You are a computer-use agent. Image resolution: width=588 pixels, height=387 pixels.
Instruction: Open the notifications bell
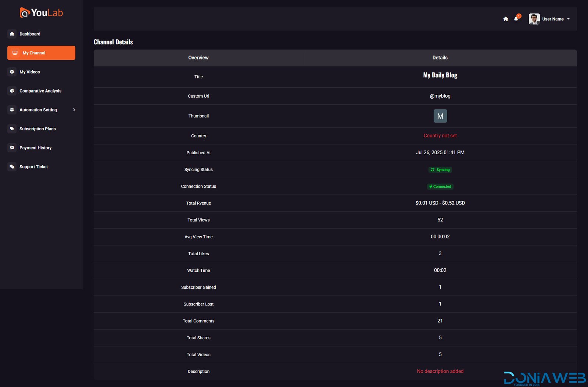[x=516, y=19]
